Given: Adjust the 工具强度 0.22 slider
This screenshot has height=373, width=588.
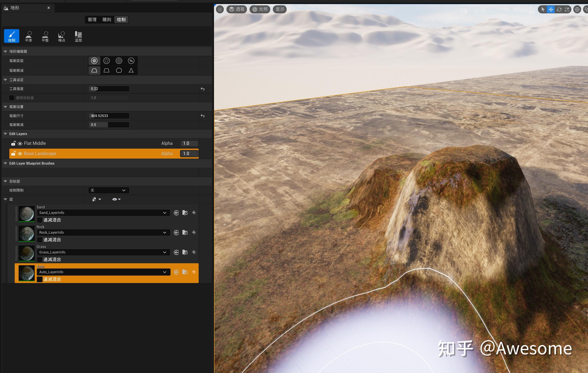Looking at the screenshot, I should tap(109, 89).
